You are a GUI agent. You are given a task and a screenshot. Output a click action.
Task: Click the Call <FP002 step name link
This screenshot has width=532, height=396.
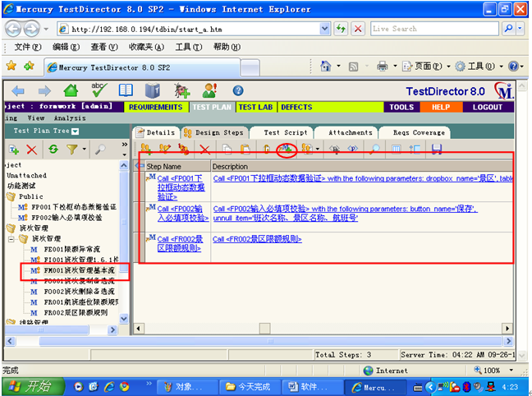coord(182,214)
